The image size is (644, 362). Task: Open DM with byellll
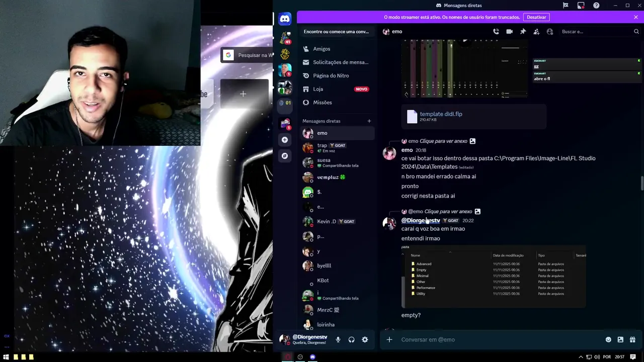(337, 265)
